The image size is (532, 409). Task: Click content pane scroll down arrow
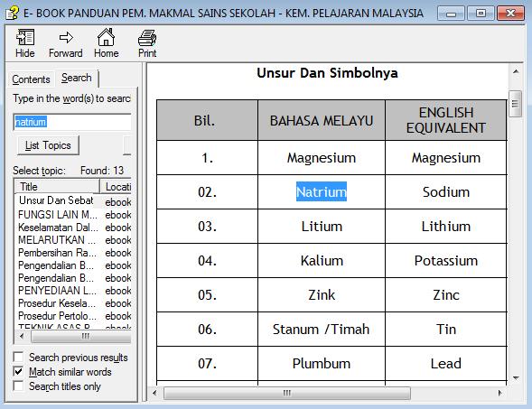516,377
